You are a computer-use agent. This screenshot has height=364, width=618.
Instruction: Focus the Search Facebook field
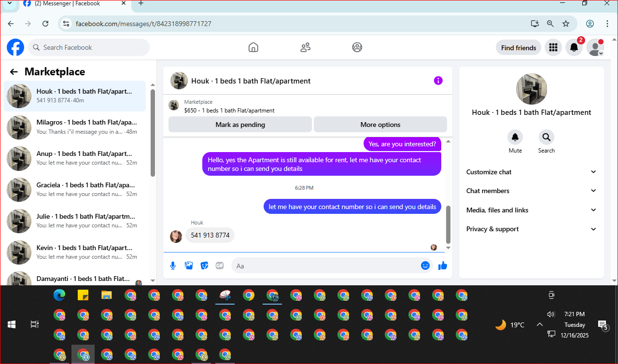pos(89,47)
